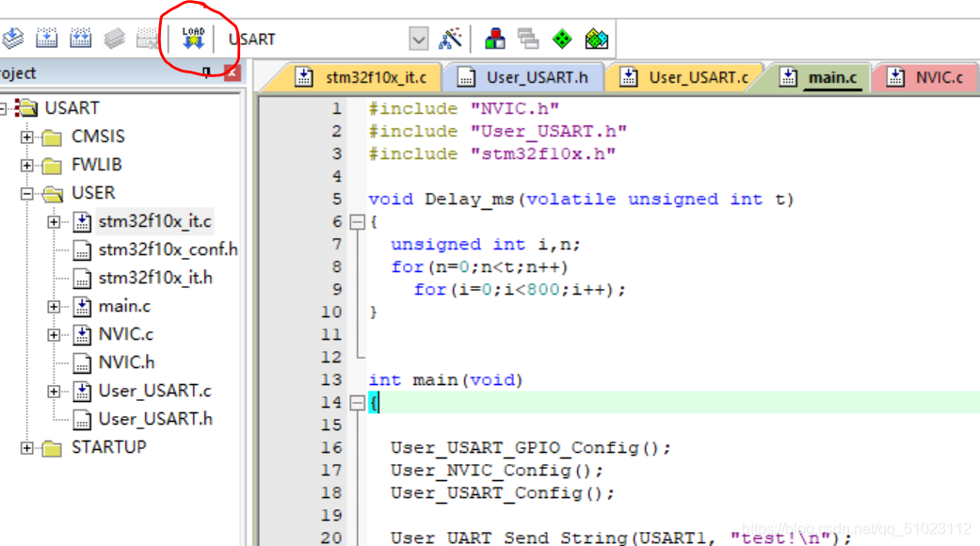The height and width of the screenshot is (546, 980).
Task: Open the USART target selection dropdown arrow
Action: click(418, 39)
